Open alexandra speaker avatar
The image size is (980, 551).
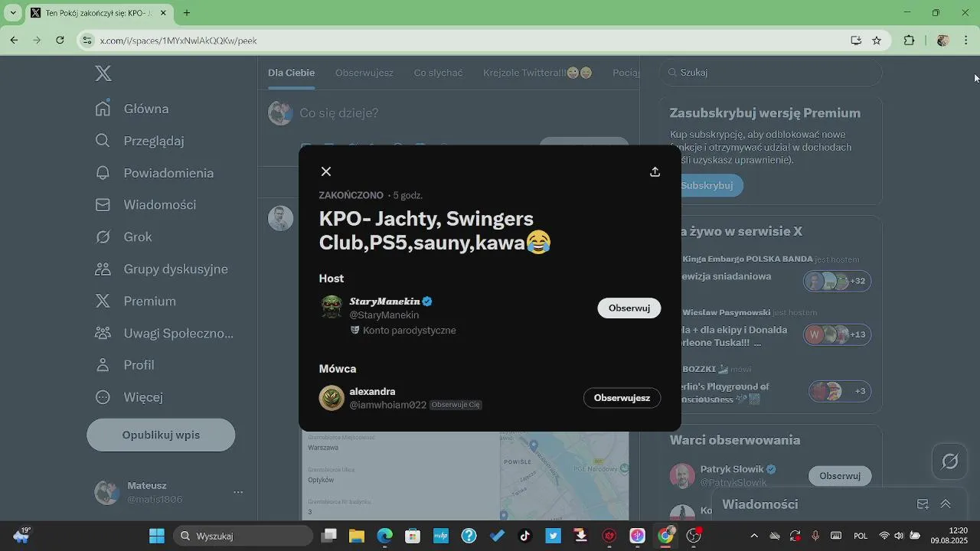pos(332,398)
